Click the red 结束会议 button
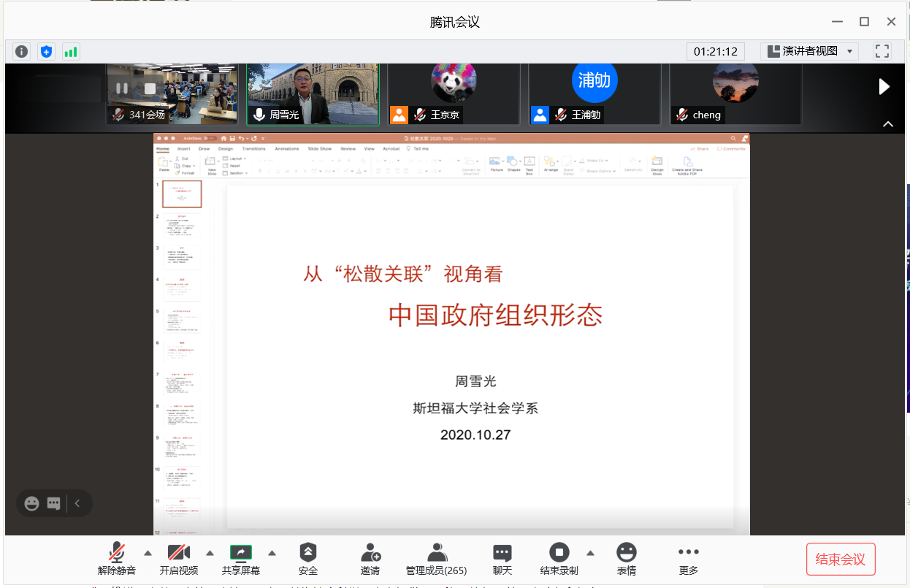 coord(840,560)
